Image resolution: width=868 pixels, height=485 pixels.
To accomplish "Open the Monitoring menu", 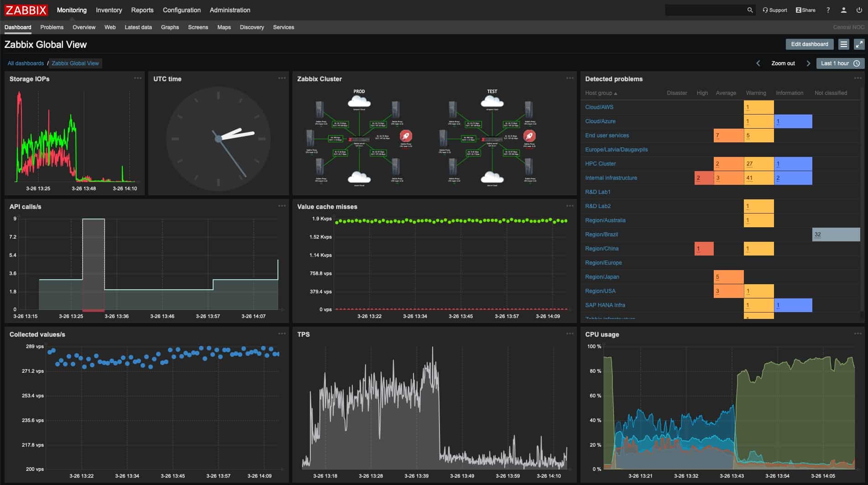I will (72, 10).
